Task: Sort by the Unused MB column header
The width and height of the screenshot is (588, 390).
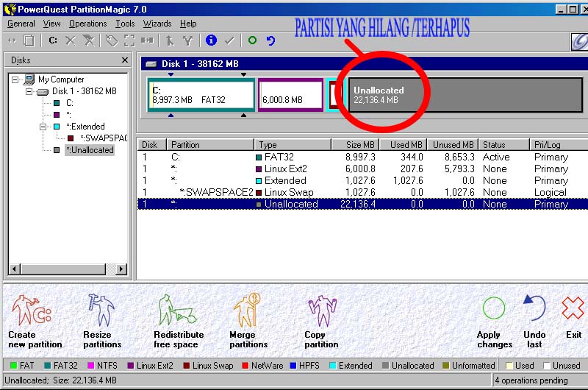Action: [x=453, y=145]
